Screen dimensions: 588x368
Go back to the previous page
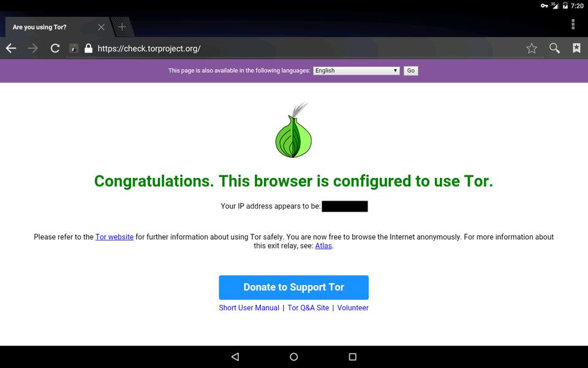coord(11,48)
